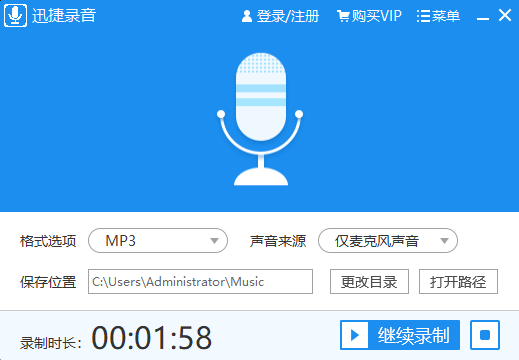519x360 pixels.
Task: Open the 登录/注册 login link
Action: coord(280,16)
